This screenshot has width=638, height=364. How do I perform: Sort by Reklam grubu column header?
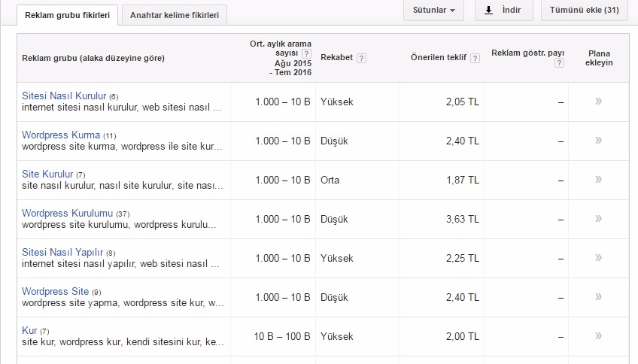pyautogui.click(x=93, y=58)
